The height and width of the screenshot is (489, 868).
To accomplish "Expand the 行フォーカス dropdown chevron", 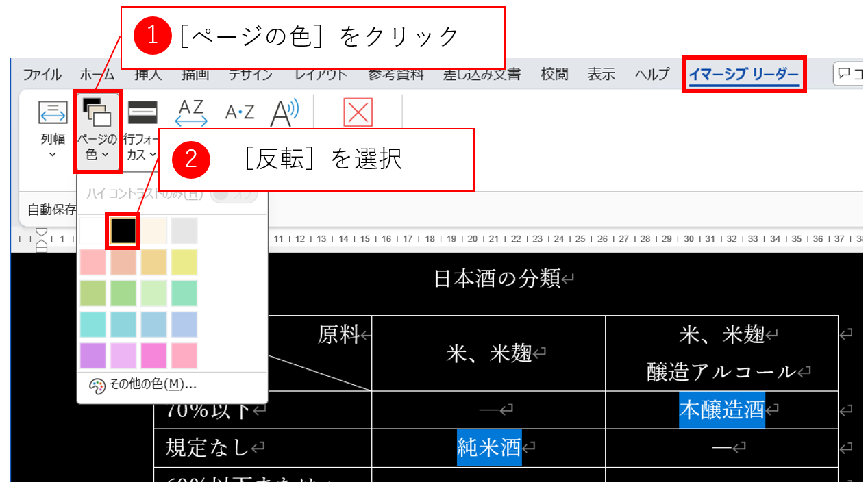I will pos(153,155).
